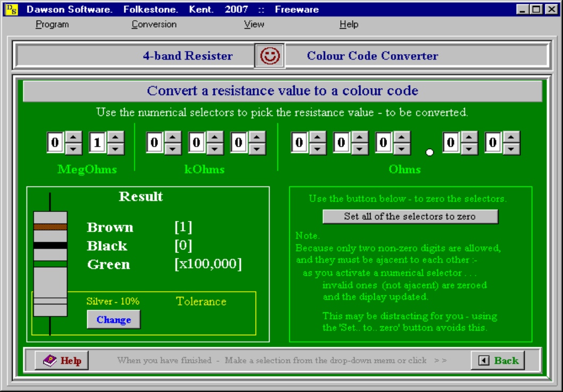Open the Help menu

coord(349,24)
